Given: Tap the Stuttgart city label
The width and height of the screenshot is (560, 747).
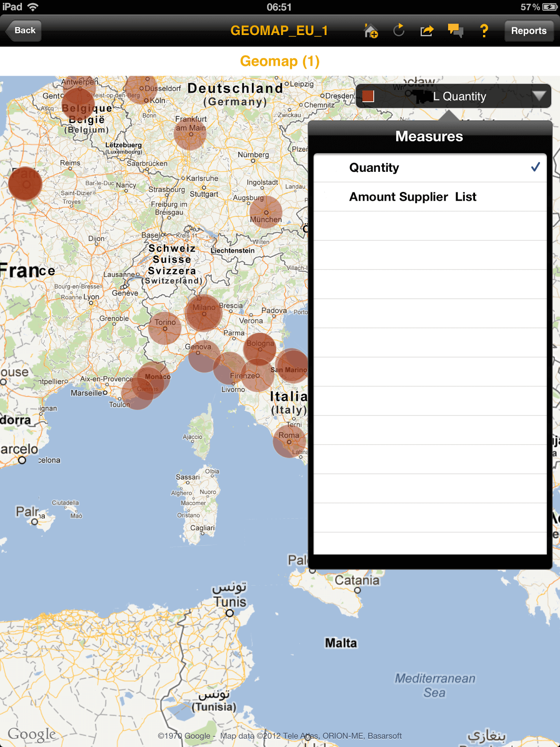Looking at the screenshot, I should tap(204, 194).
